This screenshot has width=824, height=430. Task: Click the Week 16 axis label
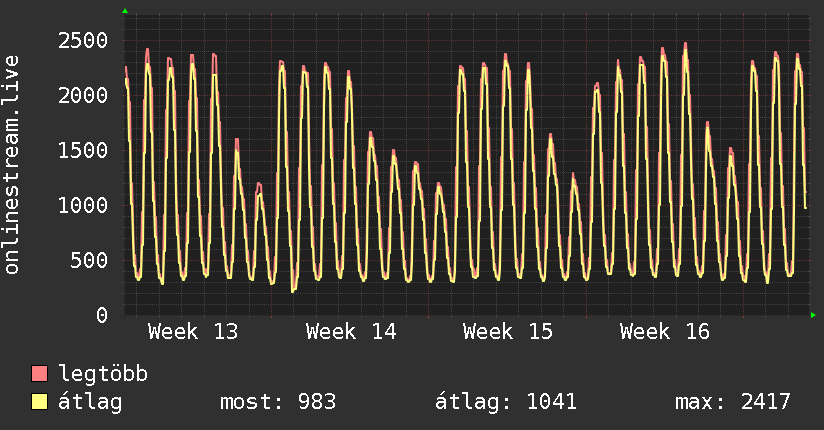[x=665, y=332]
